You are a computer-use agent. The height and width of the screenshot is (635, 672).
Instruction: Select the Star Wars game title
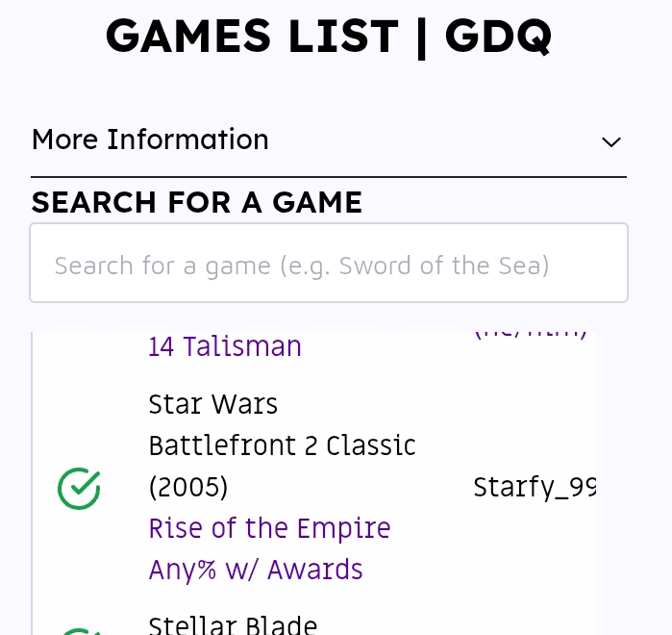[212, 404]
